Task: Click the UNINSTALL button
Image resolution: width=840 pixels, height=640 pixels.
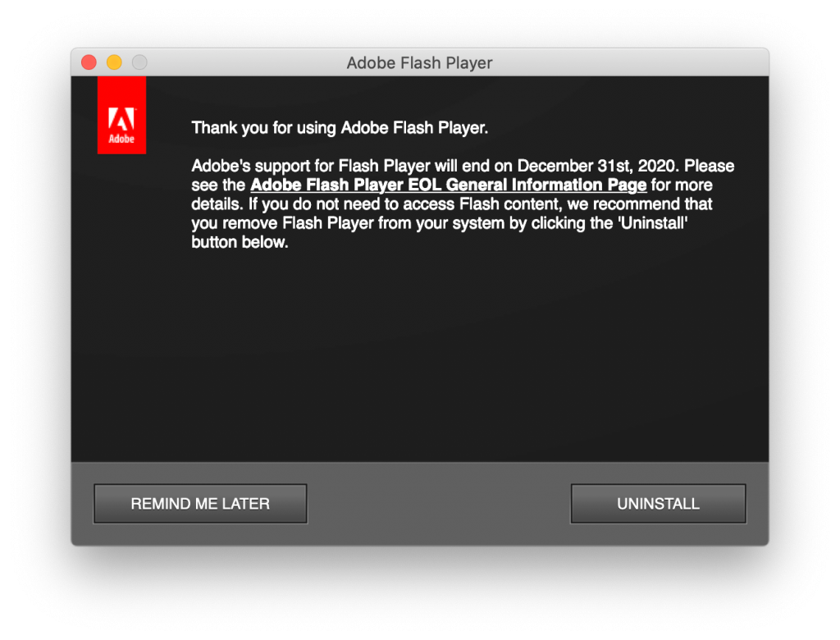Action: [659, 504]
